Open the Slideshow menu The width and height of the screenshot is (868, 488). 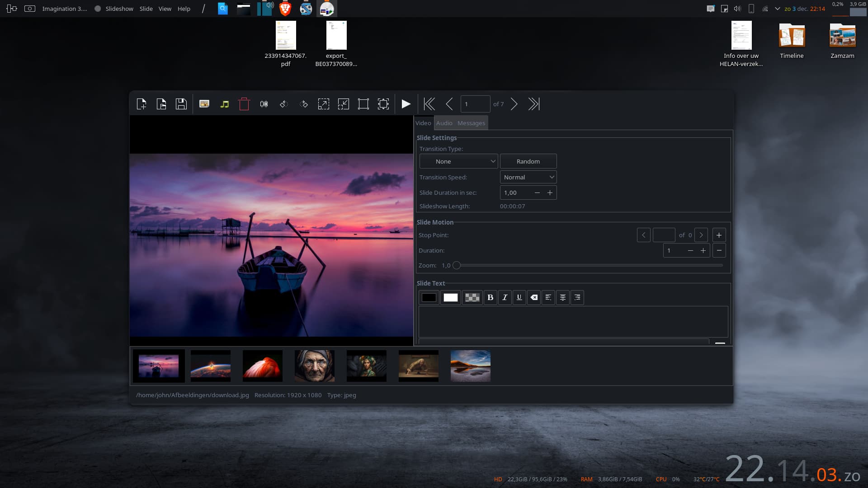click(x=119, y=9)
